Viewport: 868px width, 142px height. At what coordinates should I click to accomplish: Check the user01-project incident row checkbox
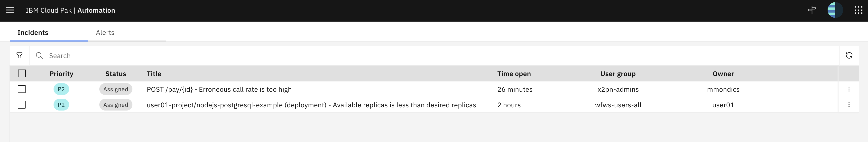coord(22,104)
